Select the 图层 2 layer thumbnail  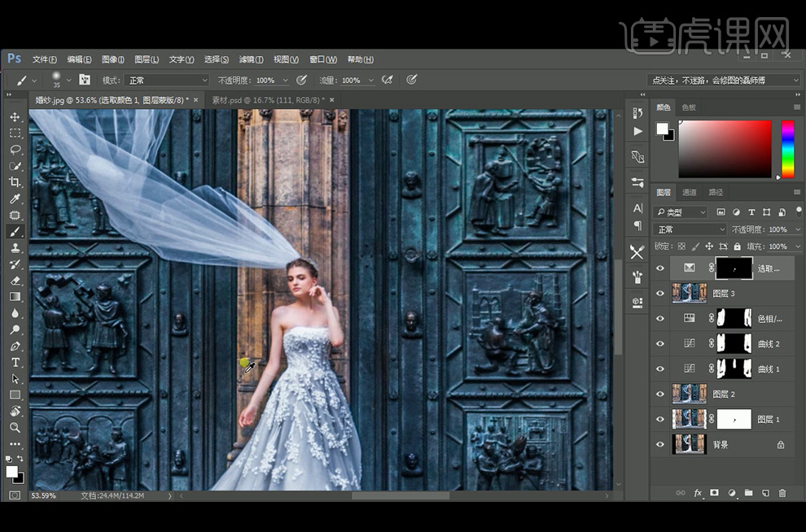point(690,394)
